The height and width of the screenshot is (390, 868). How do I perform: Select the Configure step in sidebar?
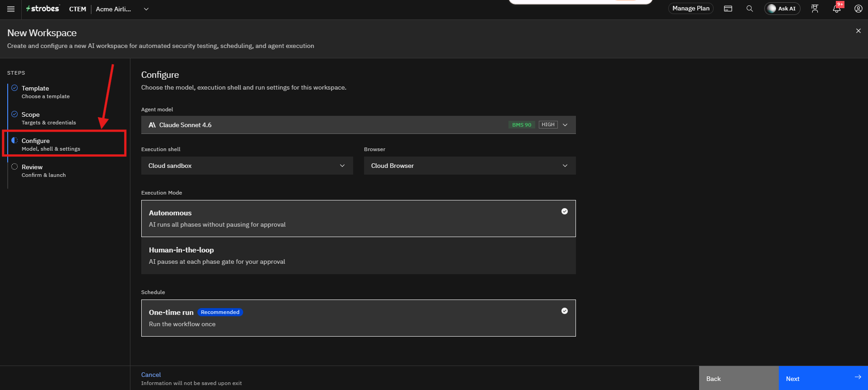click(x=51, y=144)
